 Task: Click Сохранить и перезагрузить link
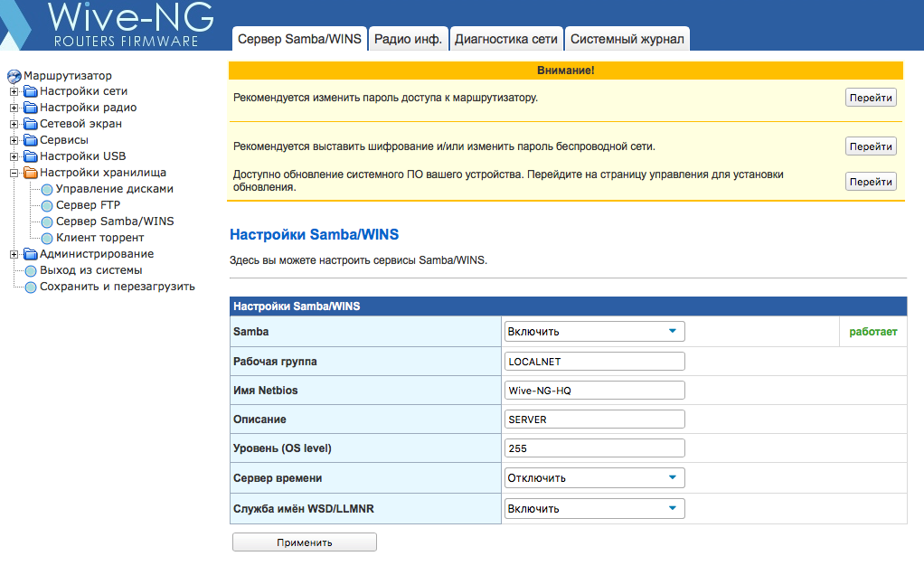coord(118,287)
